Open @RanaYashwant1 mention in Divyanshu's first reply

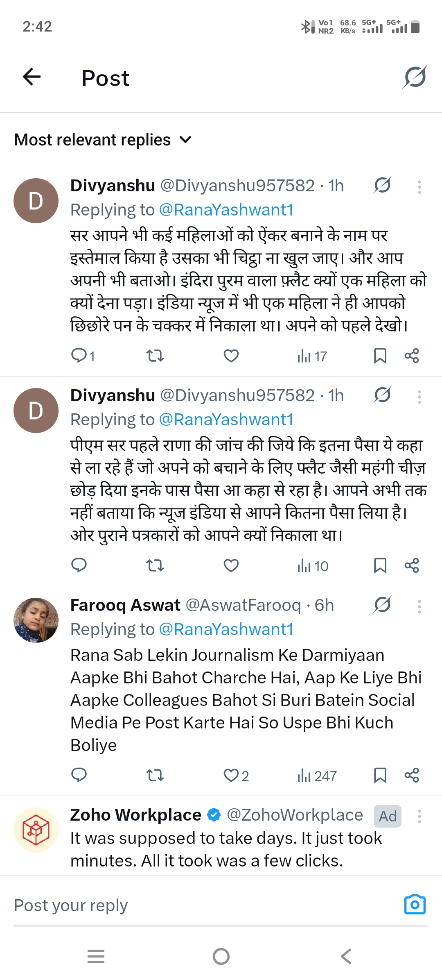pos(226,210)
